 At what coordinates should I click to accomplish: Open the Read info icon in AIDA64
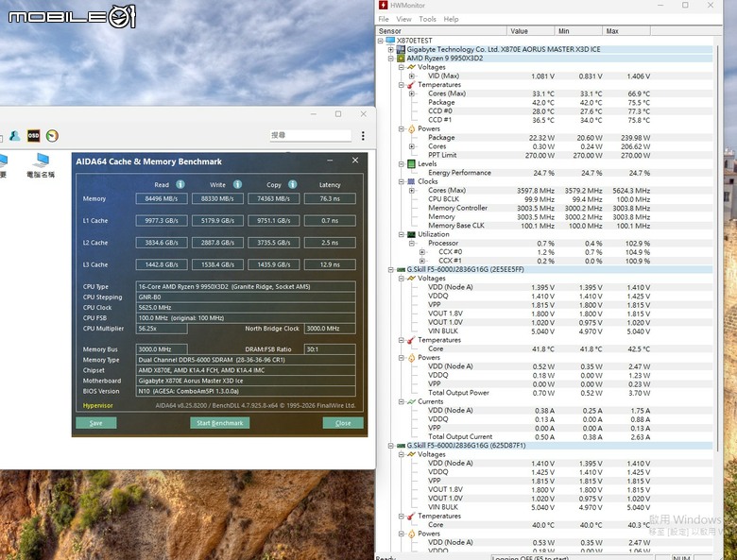[180, 184]
